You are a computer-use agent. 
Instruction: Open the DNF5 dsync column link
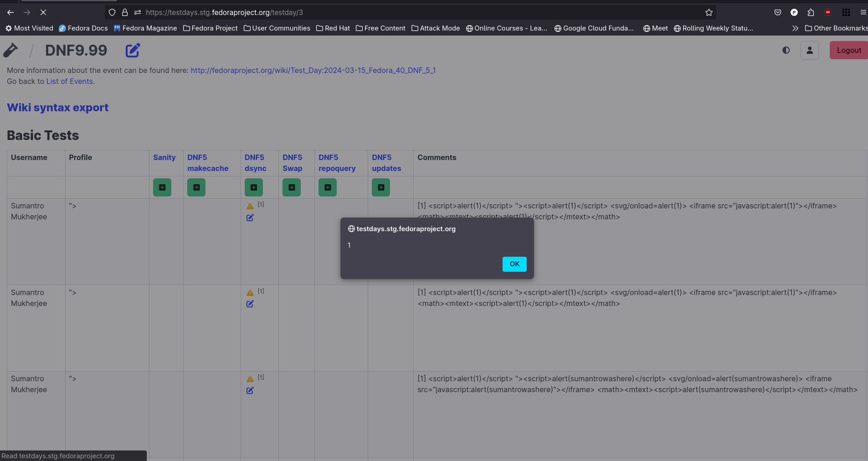pos(256,163)
